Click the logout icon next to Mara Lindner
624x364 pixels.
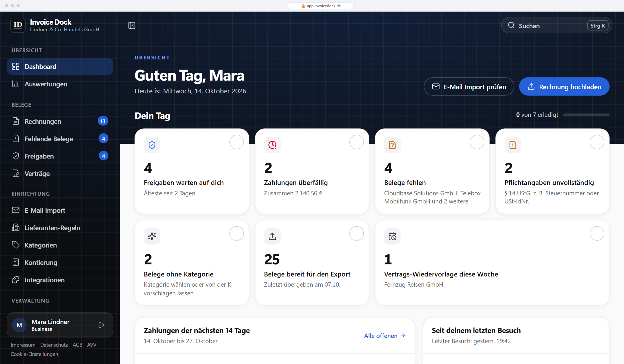(x=101, y=325)
